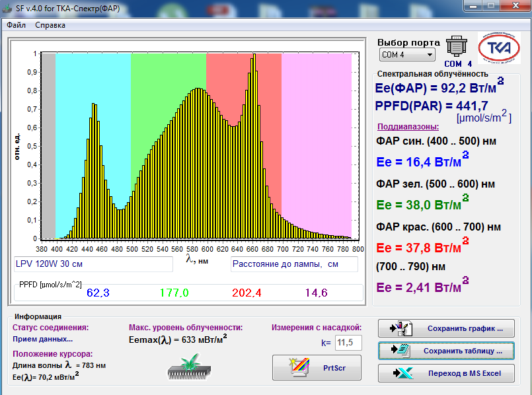The width and height of the screenshot is (532, 395).
Task: Minimize the SF v.4.0 window
Action: [473, 5]
